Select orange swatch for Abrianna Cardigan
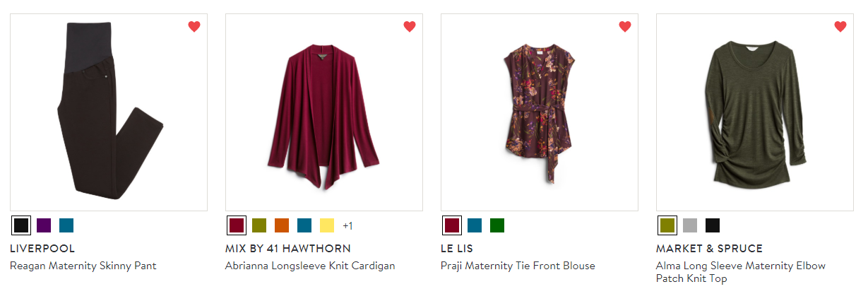 point(282,225)
